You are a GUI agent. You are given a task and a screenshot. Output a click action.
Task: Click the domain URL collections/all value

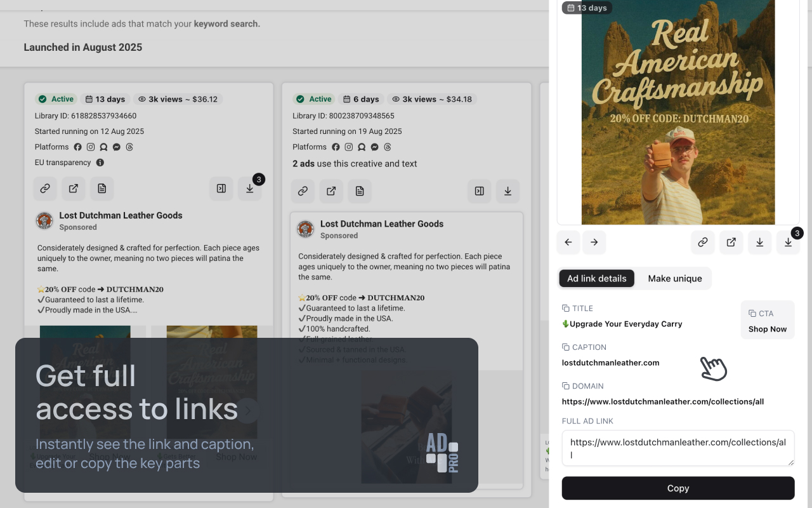663,402
